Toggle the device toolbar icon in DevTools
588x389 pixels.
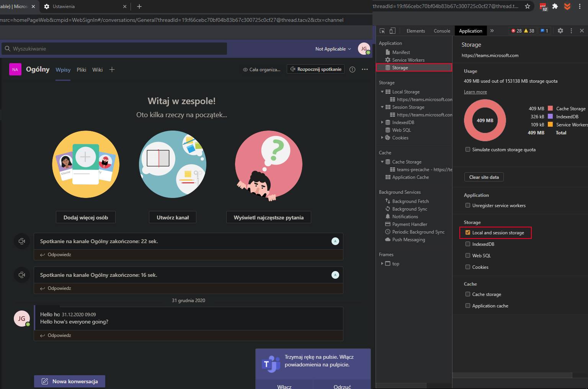pyautogui.click(x=392, y=31)
